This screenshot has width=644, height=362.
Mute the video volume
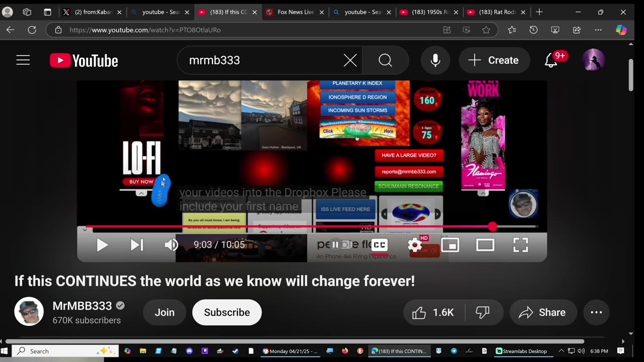[172, 245]
